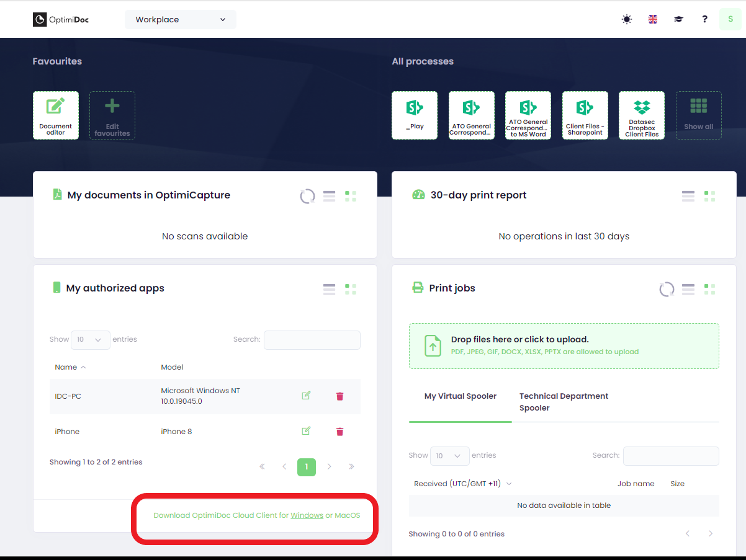The height and width of the screenshot is (560, 746).
Task: Select the IDC-PC row name
Action: pos(68,396)
